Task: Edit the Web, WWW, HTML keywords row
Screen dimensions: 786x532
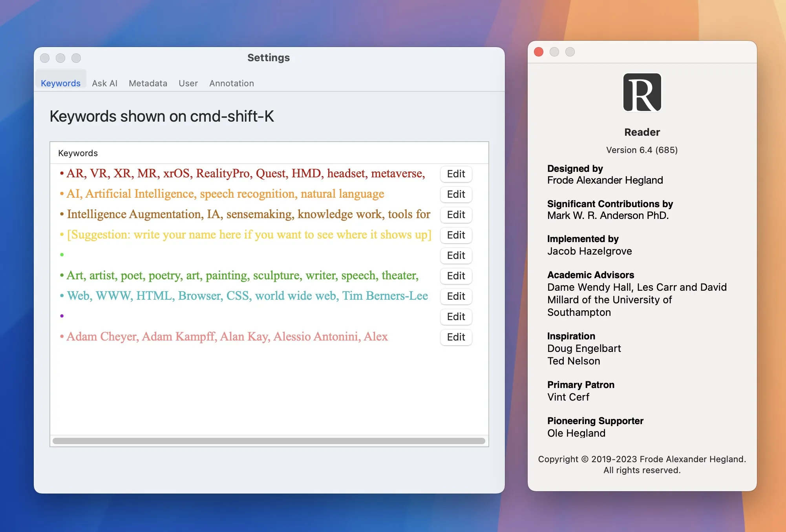Action: pyautogui.click(x=456, y=296)
